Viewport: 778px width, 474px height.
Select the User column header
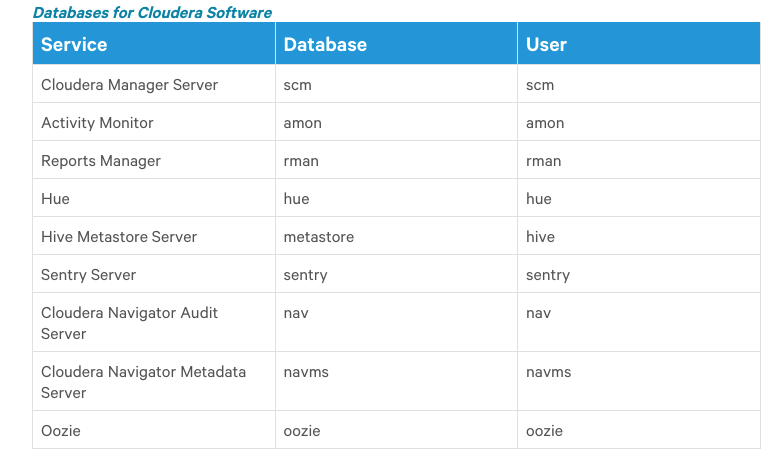639,44
